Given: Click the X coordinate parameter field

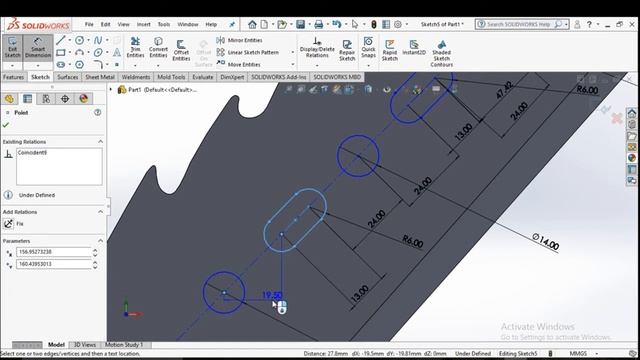Looking at the screenshot, I should click(53, 252).
